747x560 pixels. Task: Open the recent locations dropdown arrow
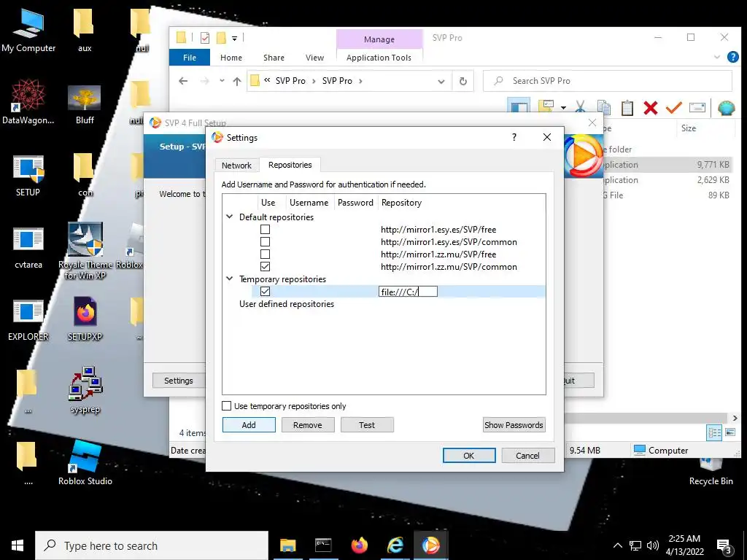222,80
